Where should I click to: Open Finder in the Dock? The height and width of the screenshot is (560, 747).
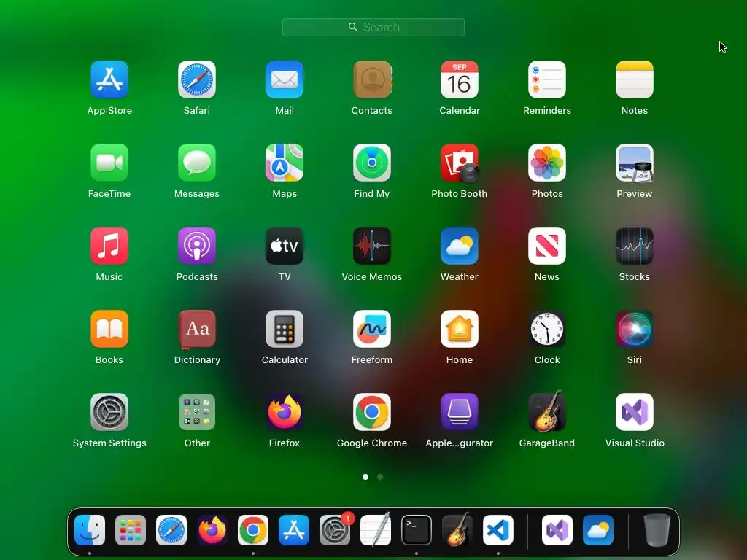[90, 530]
